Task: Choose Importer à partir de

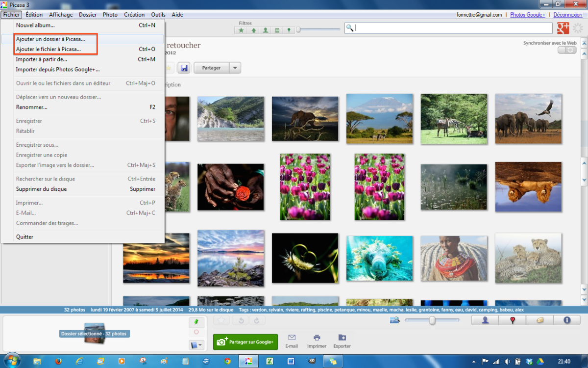Action: [82, 59]
